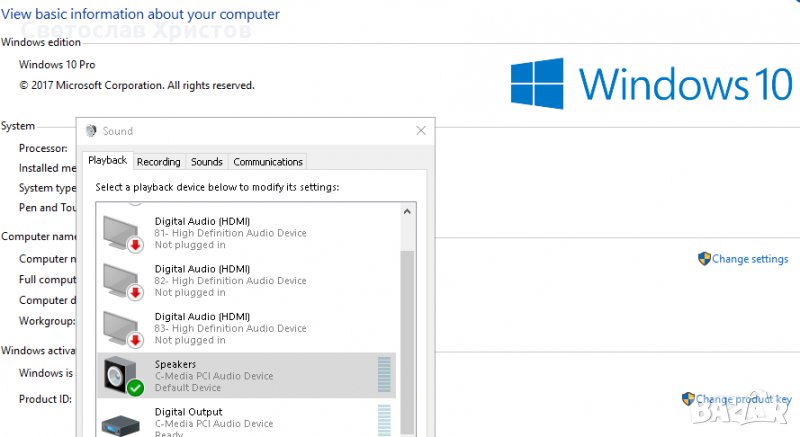The width and height of the screenshot is (800, 437).
Task: Open the Recording tab
Action: [x=159, y=162]
